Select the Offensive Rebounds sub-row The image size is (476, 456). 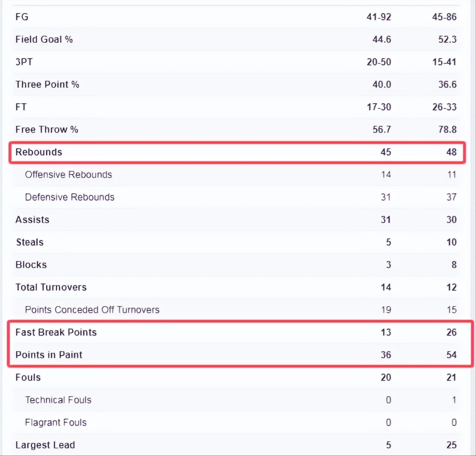click(68, 175)
